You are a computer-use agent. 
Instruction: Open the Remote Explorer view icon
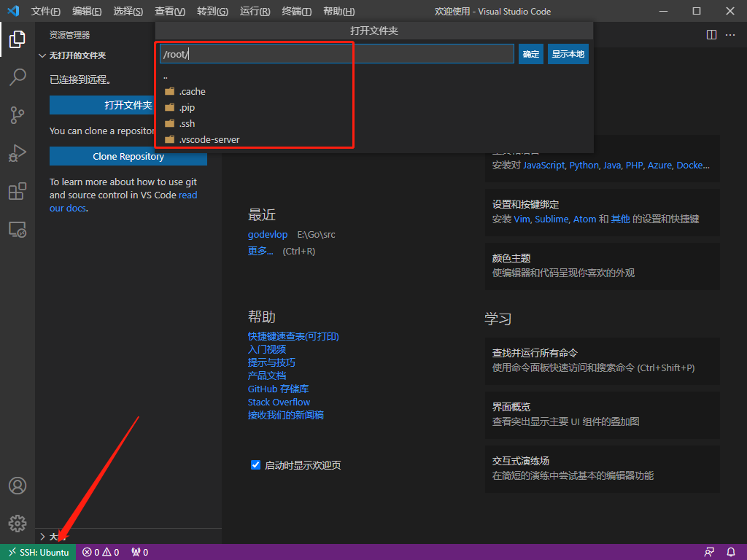pos(18,230)
